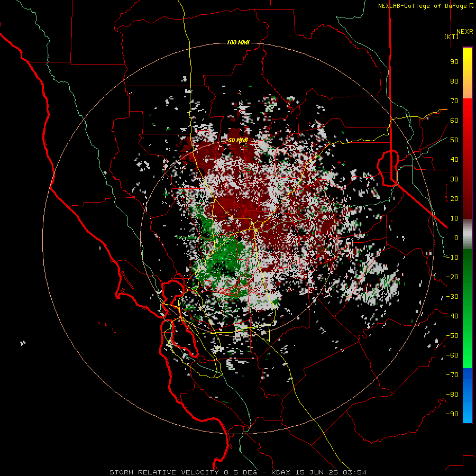Click the 'KDAX' station ID in the caption
The width and height of the screenshot is (476, 476).
[x=281, y=472]
